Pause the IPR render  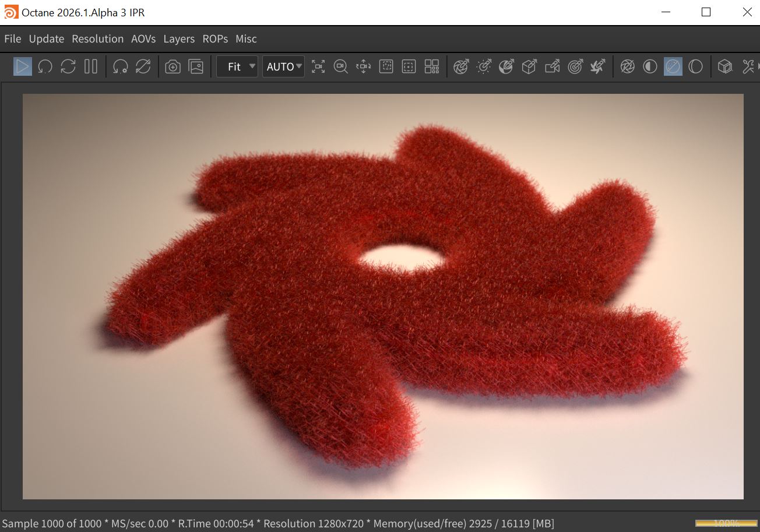pos(90,66)
